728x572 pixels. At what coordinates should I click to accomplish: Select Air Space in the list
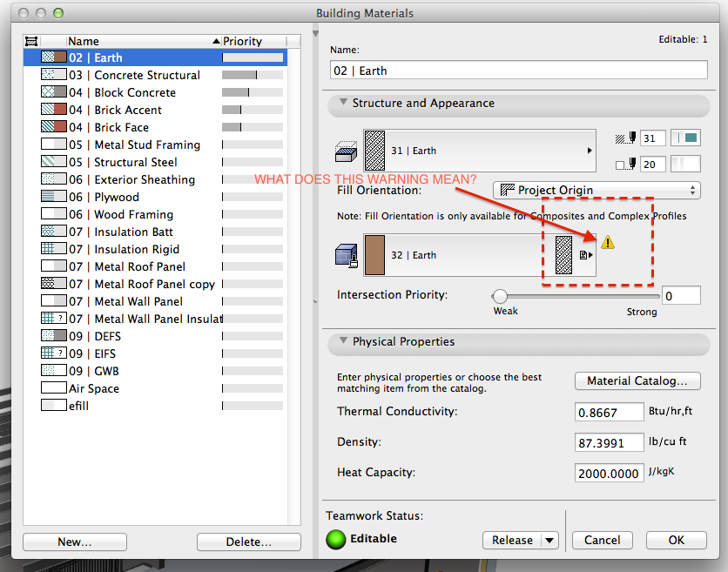click(x=155, y=388)
